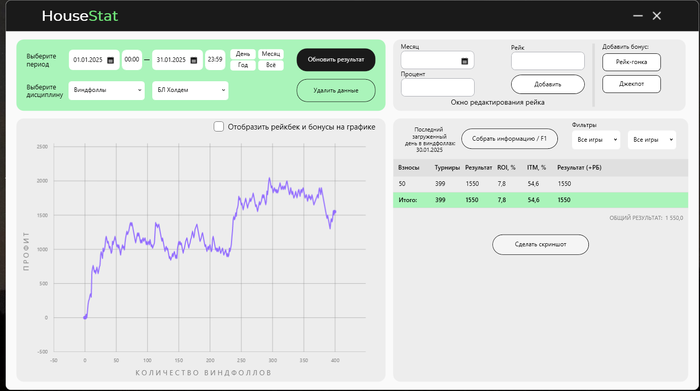The image size is (700, 391).
Task: Open first Все игры filter dropdown
Action: coord(596,140)
